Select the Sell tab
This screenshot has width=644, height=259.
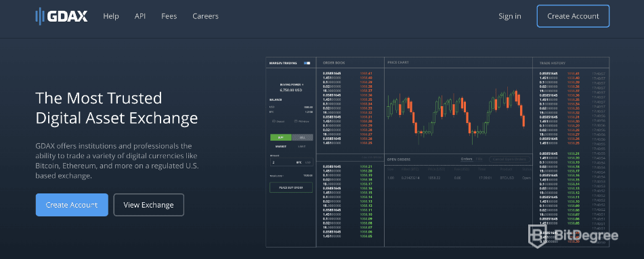point(302,137)
